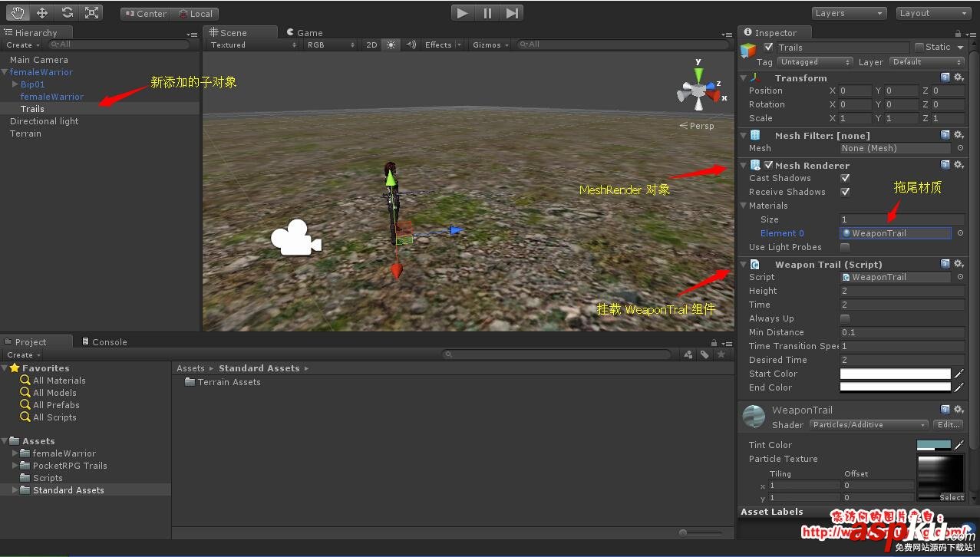
Task: Toggle Receive Shadows checkbox
Action: coord(845,192)
